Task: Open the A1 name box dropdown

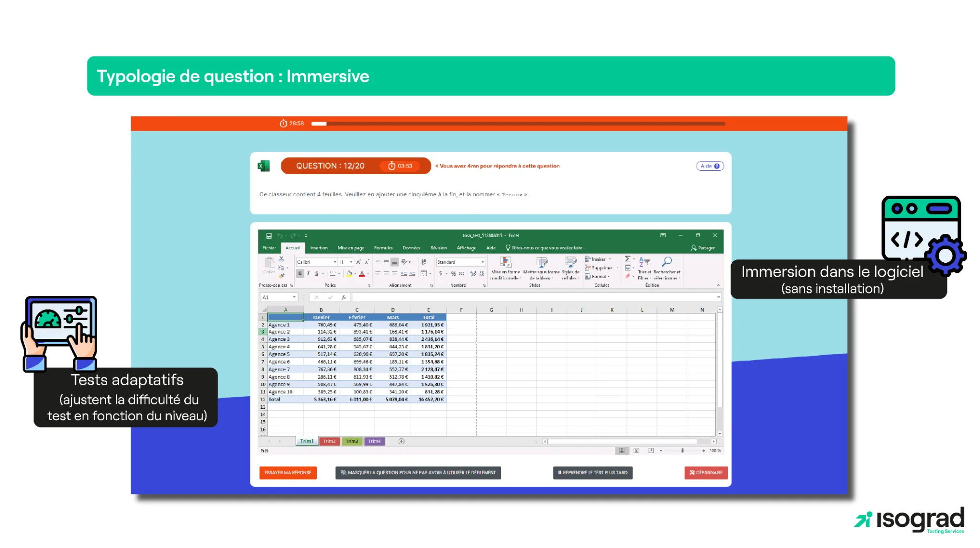Action: (294, 297)
